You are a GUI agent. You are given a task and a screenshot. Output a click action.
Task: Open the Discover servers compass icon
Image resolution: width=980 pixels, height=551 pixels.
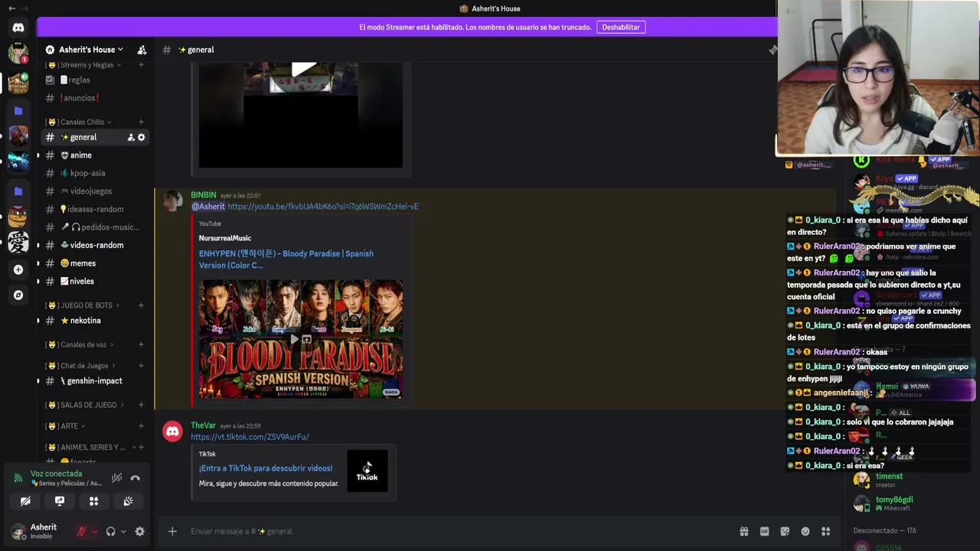coord(18,295)
